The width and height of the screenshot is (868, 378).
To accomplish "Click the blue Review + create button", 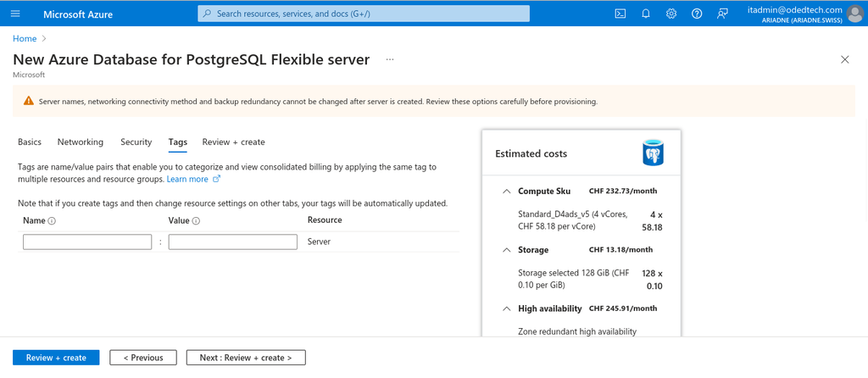I will point(56,358).
